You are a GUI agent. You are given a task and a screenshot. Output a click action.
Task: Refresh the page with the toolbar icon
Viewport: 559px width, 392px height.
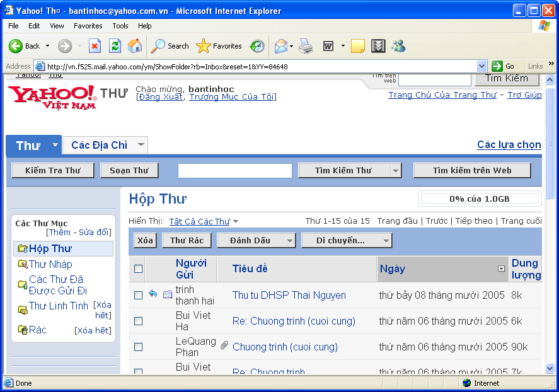115,46
